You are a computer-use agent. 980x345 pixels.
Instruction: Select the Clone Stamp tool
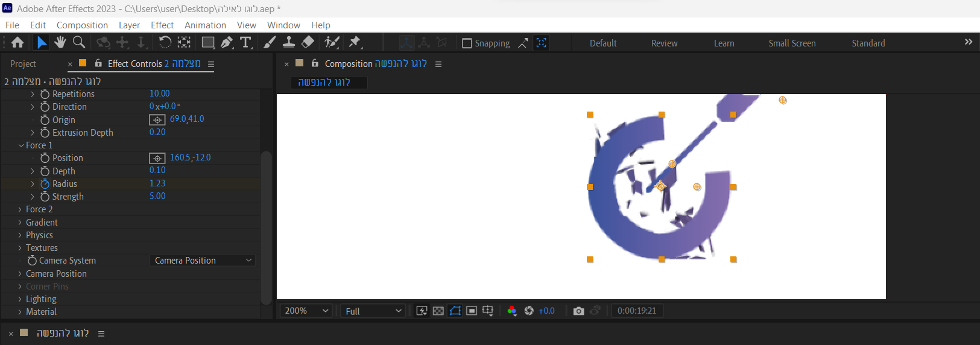289,42
